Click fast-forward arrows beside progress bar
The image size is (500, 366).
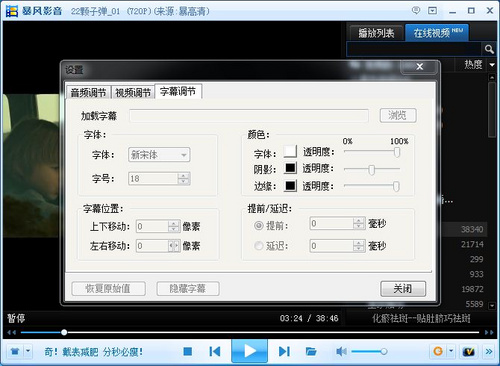click(489, 332)
